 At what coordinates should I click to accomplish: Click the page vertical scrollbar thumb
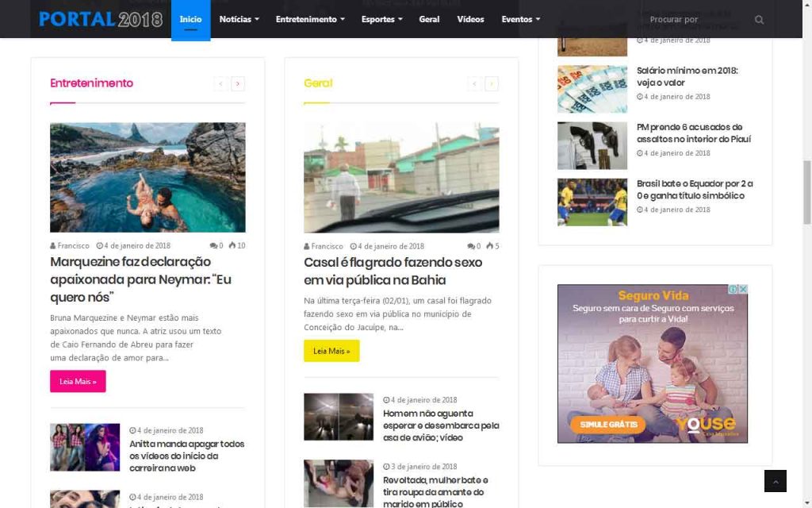pyautogui.click(x=806, y=192)
